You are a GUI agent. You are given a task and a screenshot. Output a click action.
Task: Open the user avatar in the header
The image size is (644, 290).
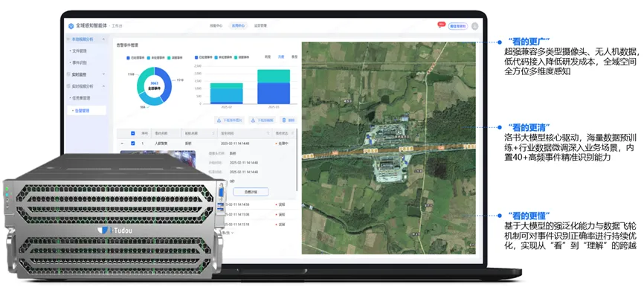tap(474, 26)
